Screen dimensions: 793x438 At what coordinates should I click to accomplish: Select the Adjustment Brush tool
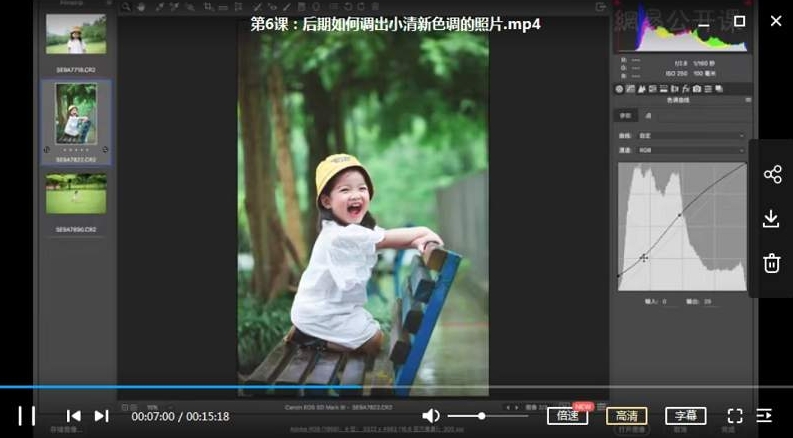point(287,7)
